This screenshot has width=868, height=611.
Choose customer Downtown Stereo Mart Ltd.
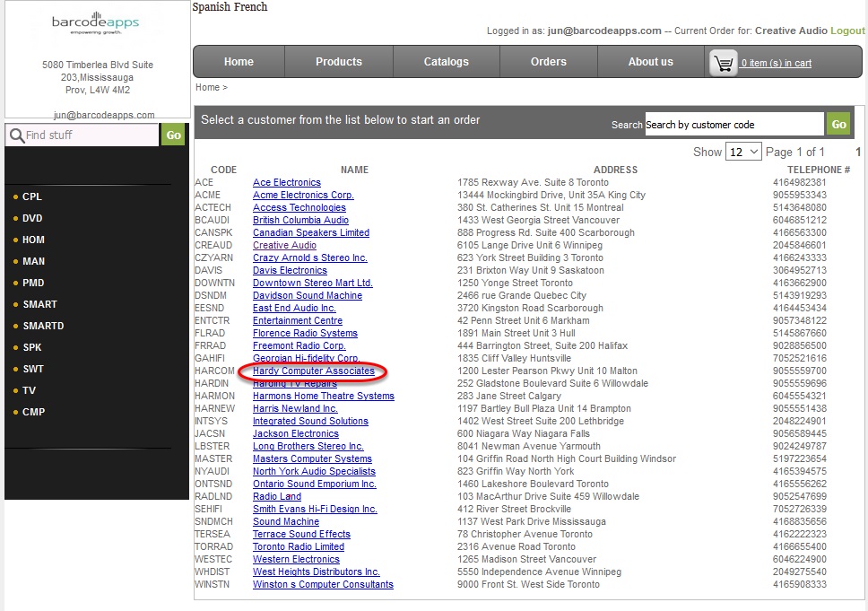313,283
